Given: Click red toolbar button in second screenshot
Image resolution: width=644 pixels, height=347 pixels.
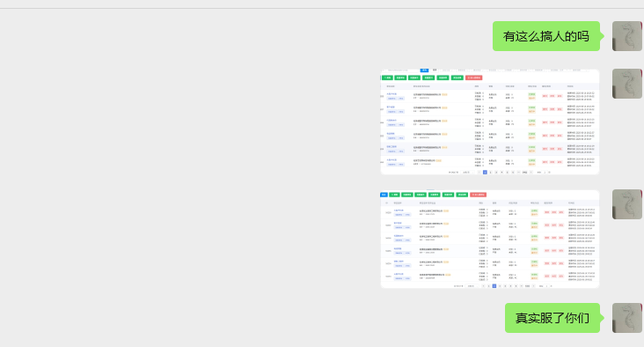Looking at the screenshot, I should pyautogui.click(x=478, y=195).
